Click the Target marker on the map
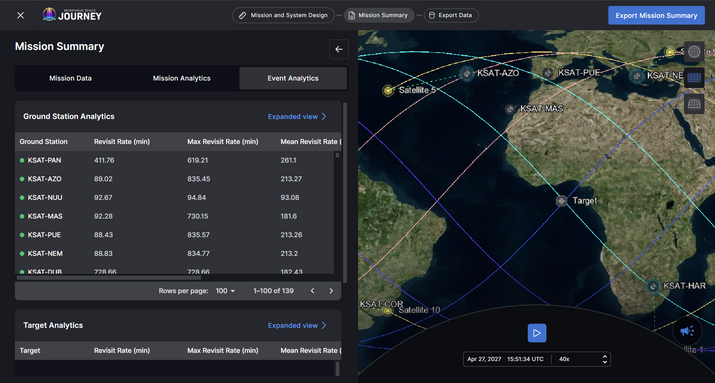 561,201
